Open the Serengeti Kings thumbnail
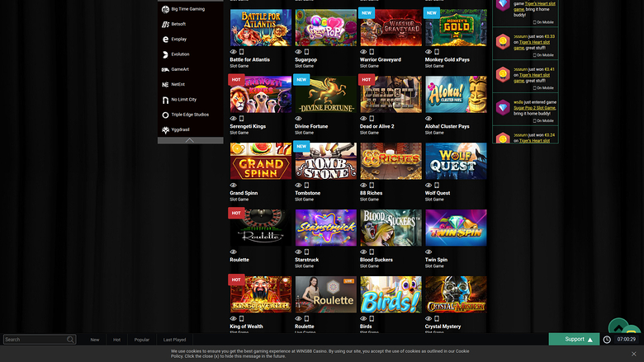 [261, 94]
